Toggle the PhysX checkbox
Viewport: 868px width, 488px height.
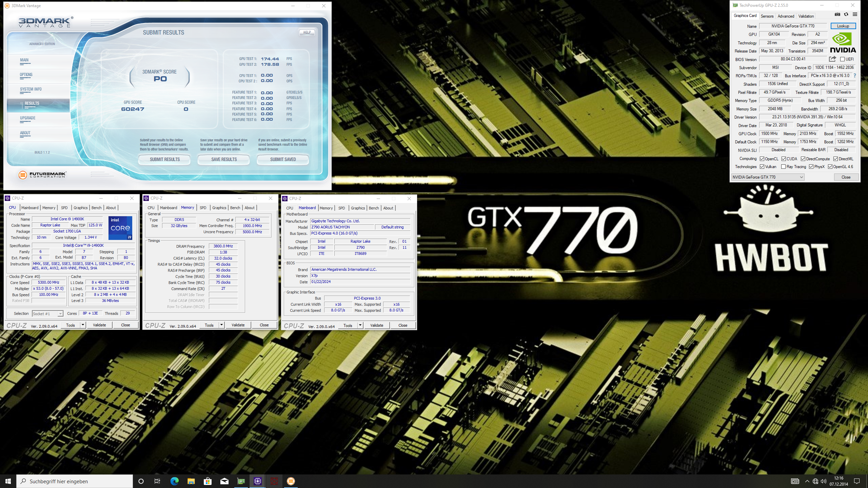tap(811, 167)
